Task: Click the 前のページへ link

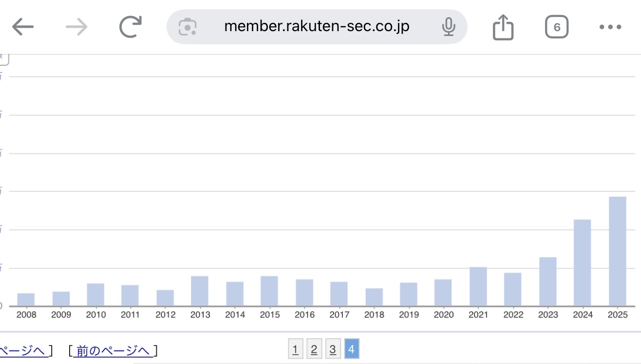Action: tap(113, 350)
